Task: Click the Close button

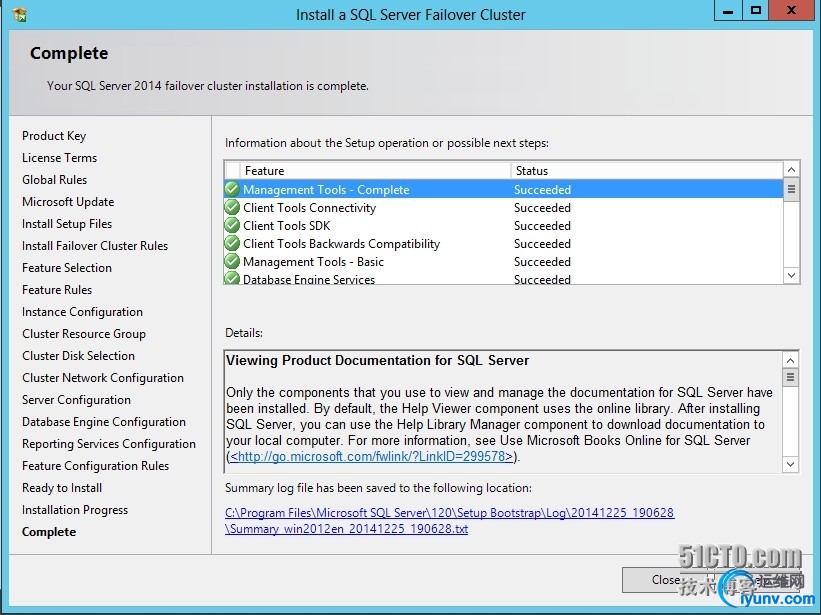Action: 665,580
